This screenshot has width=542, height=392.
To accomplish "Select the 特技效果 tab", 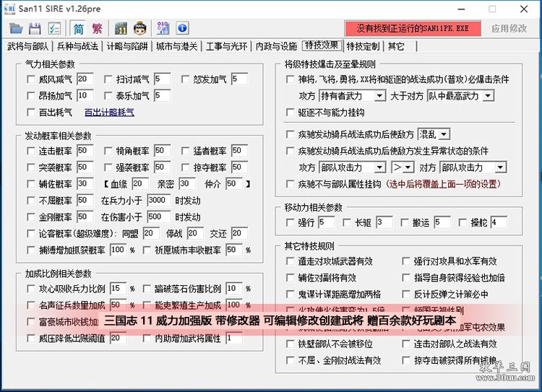I will click(x=322, y=45).
